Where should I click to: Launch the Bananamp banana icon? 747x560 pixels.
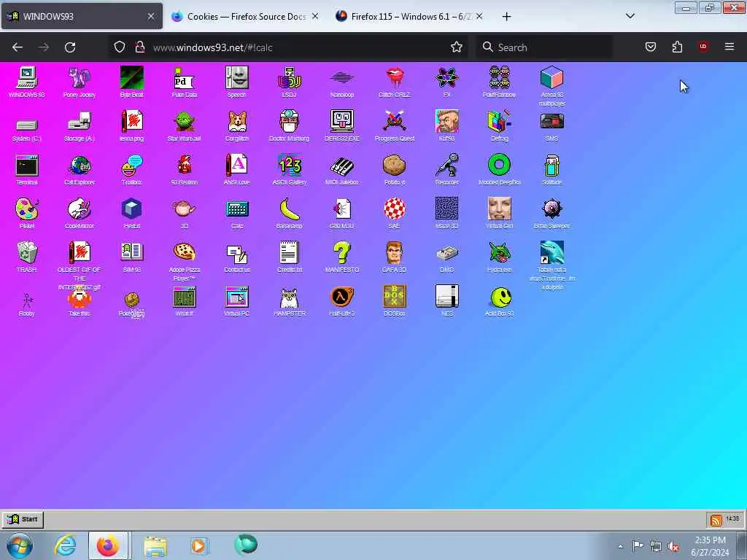tap(289, 209)
